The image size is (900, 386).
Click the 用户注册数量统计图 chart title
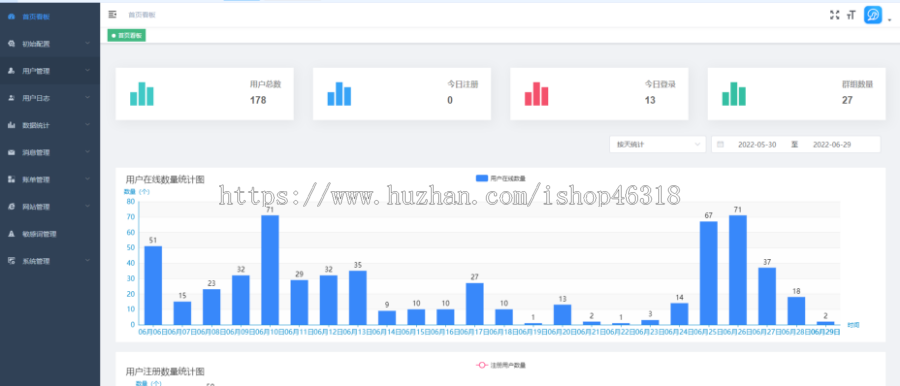coord(165,372)
